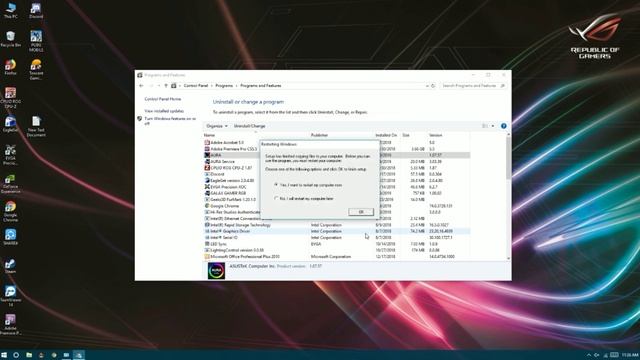Open SHAREit desktop shortcut

point(11,237)
